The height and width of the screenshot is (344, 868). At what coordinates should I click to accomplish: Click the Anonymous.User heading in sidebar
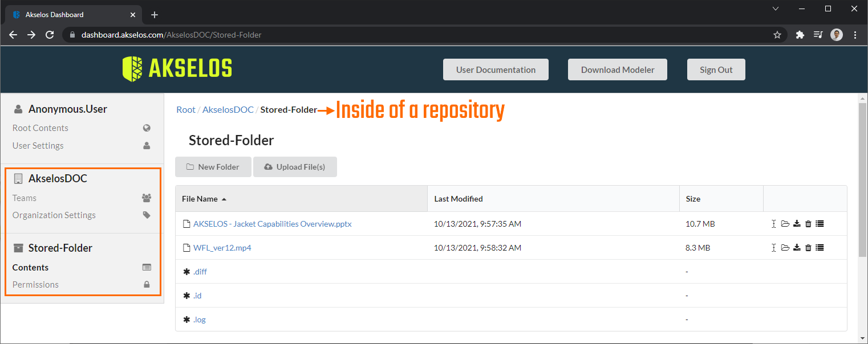(x=68, y=109)
